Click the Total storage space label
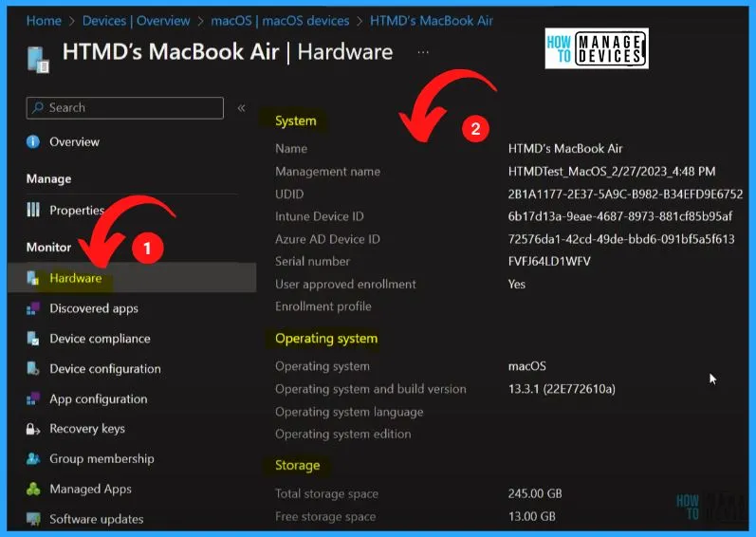 coord(326,493)
